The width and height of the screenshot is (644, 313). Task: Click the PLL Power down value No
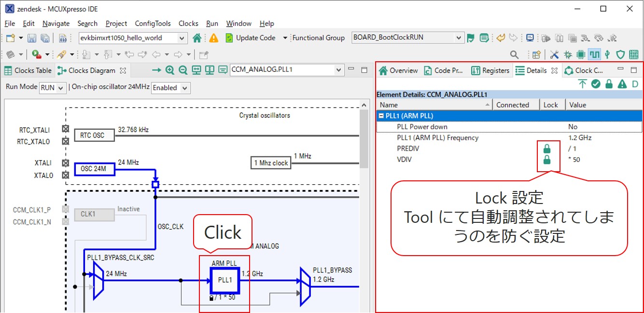coord(573,127)
